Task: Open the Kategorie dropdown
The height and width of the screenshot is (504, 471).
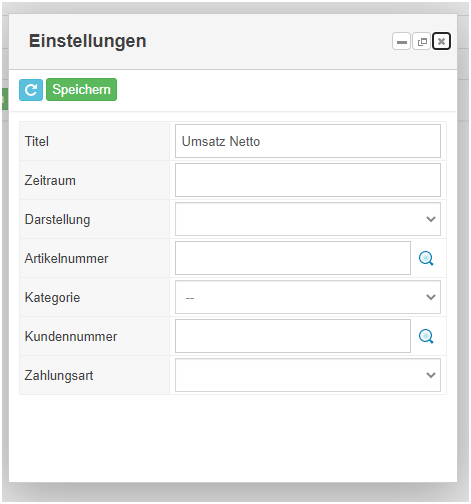Action: pyautogui.click(x=308, y=297)
